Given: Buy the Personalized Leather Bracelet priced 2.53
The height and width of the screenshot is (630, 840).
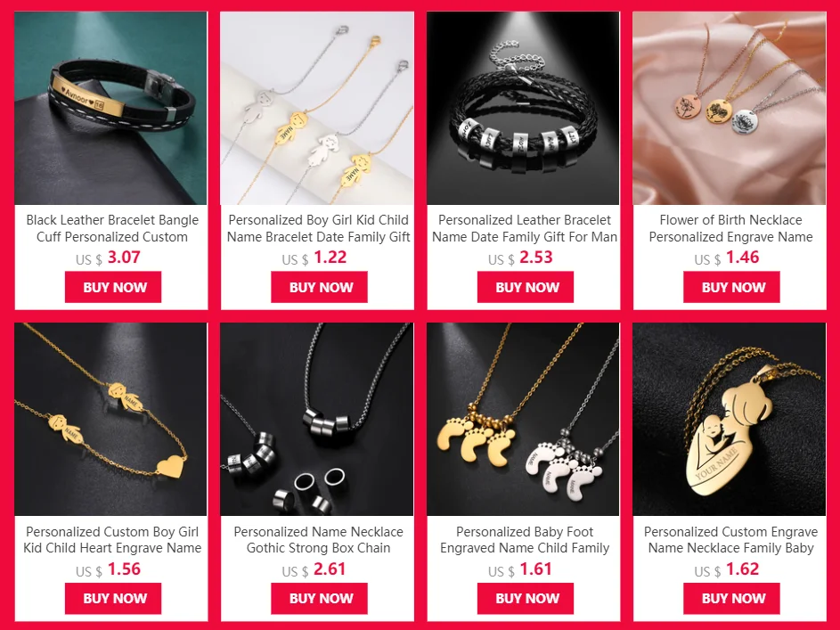Looking at the screenshot, I should (526, 287).
